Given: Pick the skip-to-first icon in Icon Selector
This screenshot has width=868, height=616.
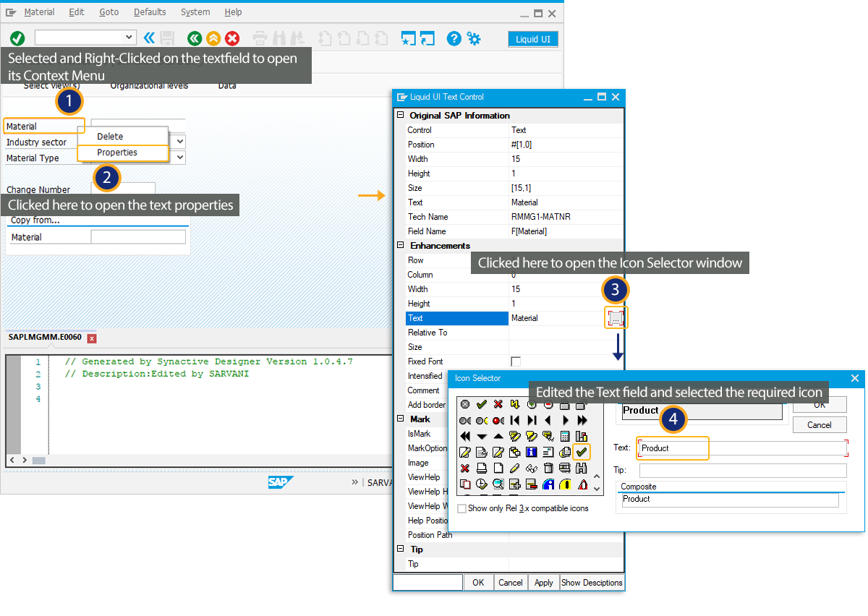Looking at the screenshot, I should (515, 420).
